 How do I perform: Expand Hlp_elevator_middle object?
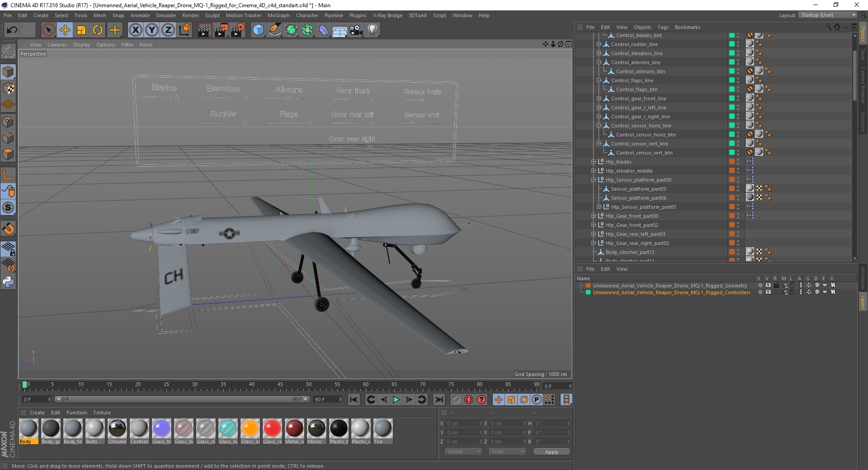(x=594, y=171)
